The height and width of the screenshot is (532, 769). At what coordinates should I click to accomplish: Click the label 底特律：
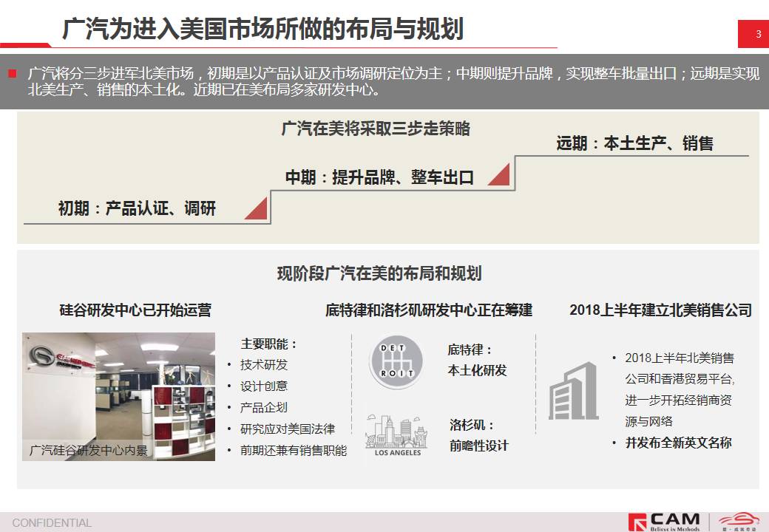coord(470,349)
